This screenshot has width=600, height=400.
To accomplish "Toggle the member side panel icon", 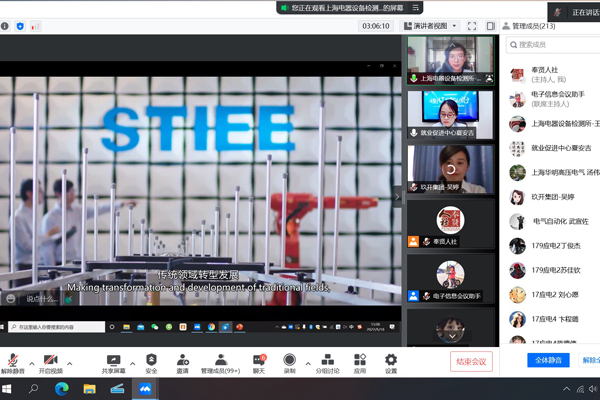I will pos(491,26).
